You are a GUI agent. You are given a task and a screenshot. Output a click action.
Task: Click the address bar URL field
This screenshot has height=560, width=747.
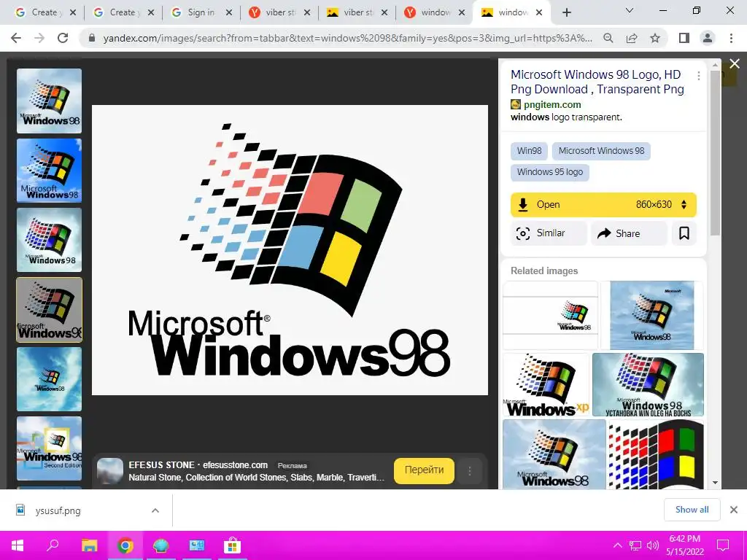[347, 38]
